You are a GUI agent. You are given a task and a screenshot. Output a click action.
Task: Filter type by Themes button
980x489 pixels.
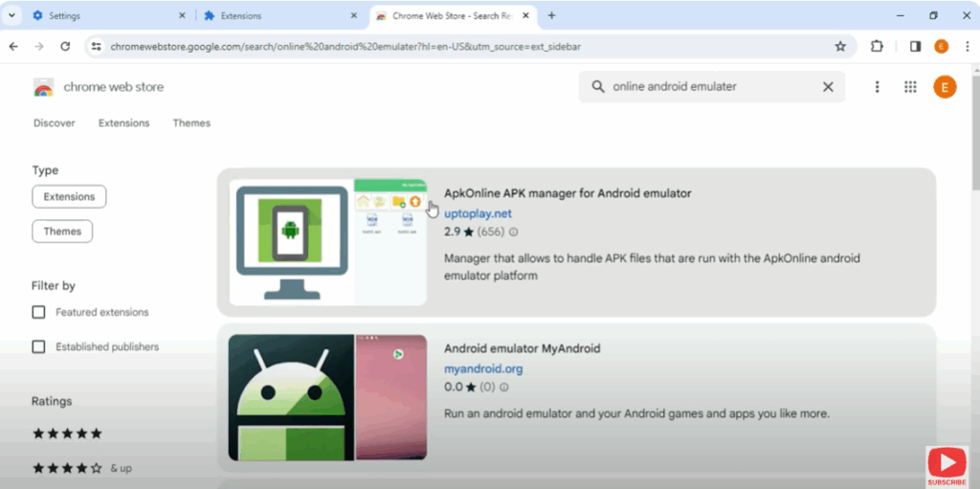click(62, 232)
